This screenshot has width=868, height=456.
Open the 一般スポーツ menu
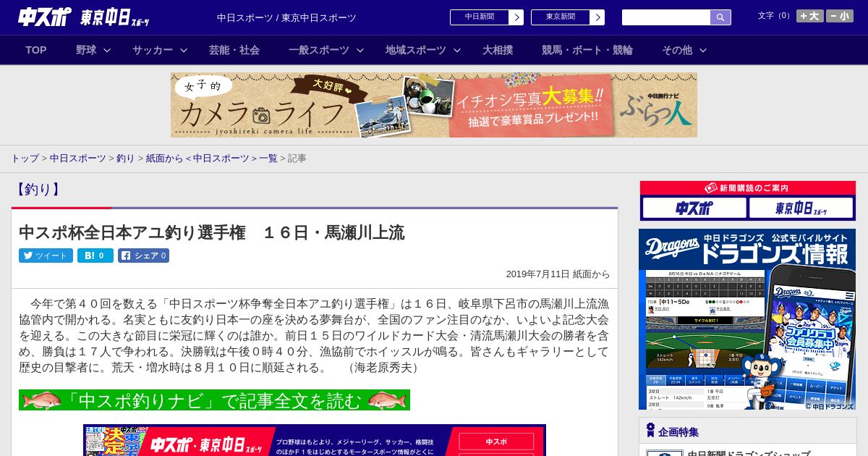pos(319,50)
